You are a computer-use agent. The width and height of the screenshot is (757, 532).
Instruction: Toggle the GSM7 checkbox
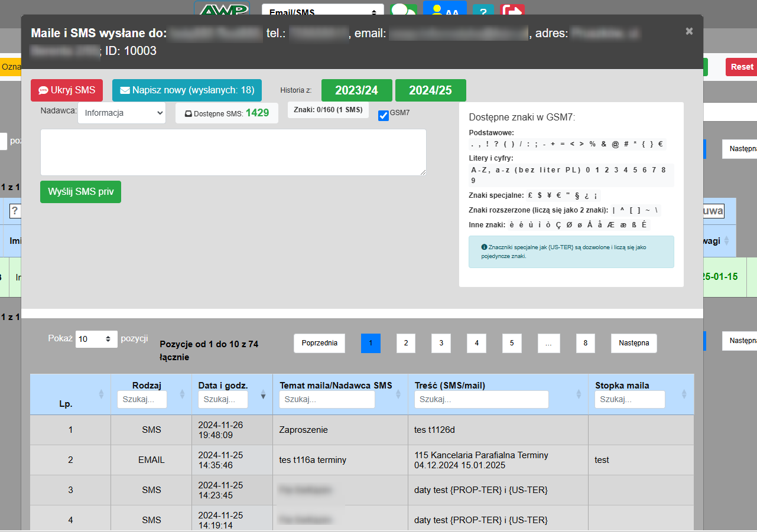tap(384, 116)
